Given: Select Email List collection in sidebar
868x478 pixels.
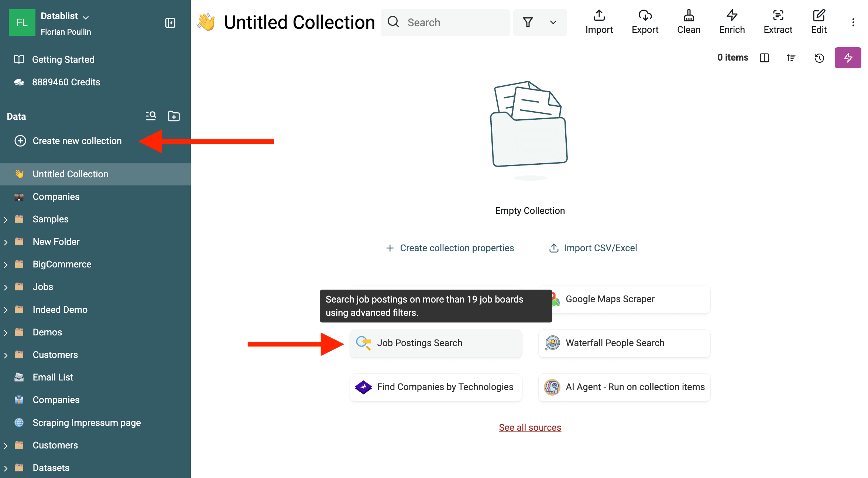Looking at the screenshot, I should coord(53,377).
